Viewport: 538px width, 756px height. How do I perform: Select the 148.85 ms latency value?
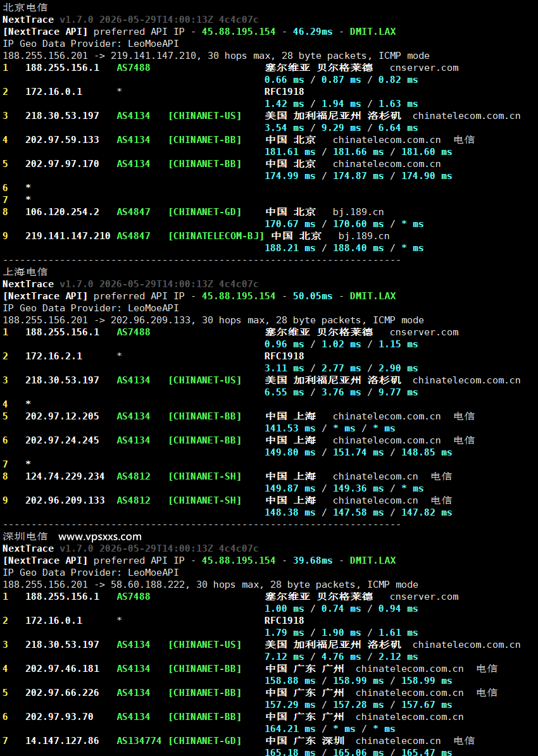tap(427, 452)
